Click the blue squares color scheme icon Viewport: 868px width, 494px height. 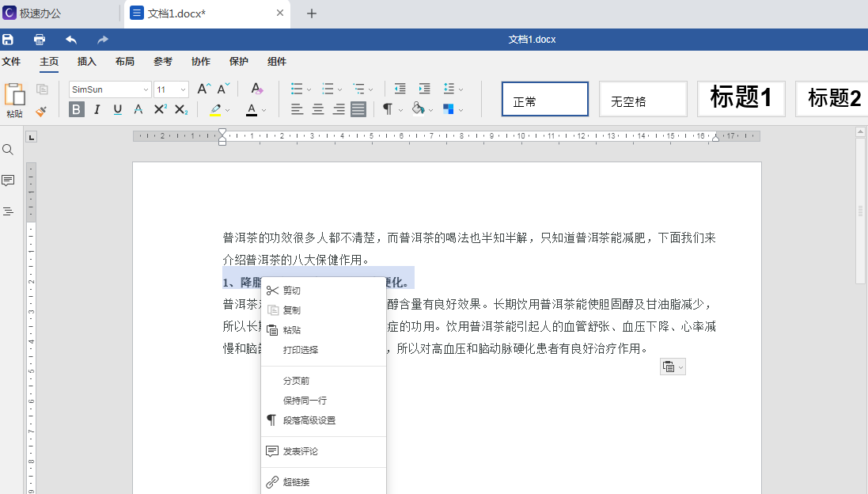tap(449, 110)
